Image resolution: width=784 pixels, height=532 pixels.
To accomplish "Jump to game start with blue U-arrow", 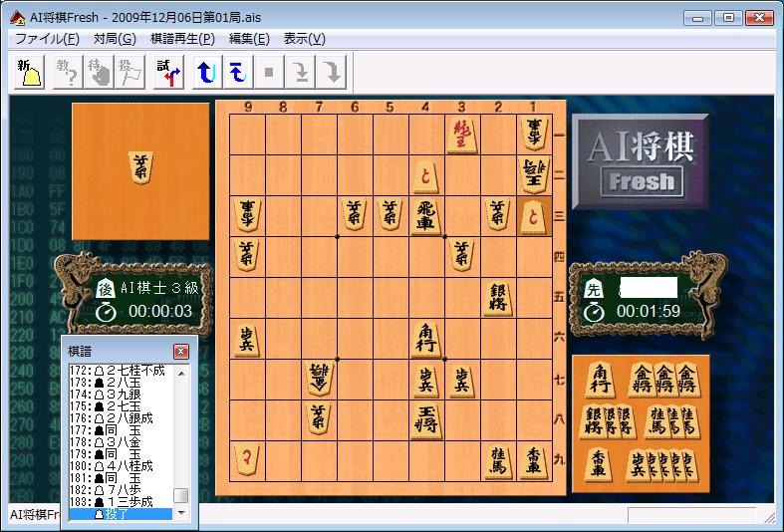I will click(207, 73).
